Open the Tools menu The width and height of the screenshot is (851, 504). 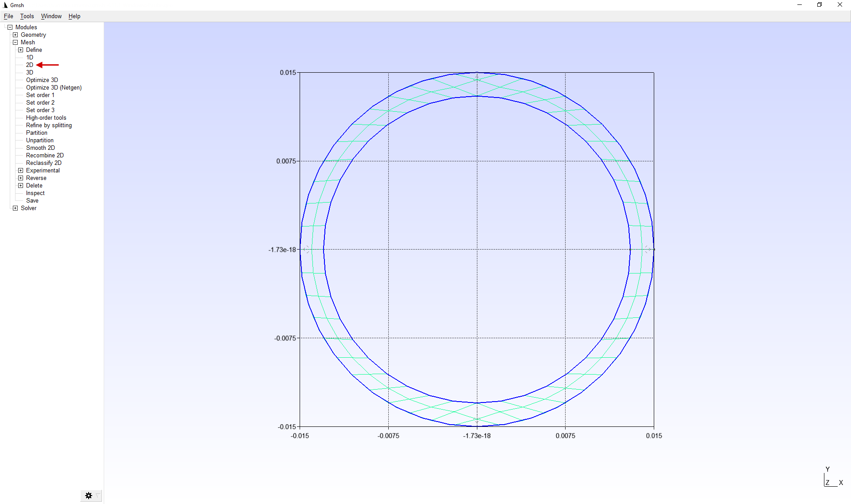[27, 16]
